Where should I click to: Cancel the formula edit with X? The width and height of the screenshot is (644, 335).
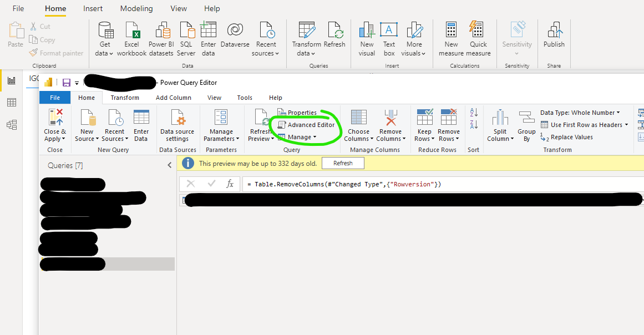(x=191, y=184)
